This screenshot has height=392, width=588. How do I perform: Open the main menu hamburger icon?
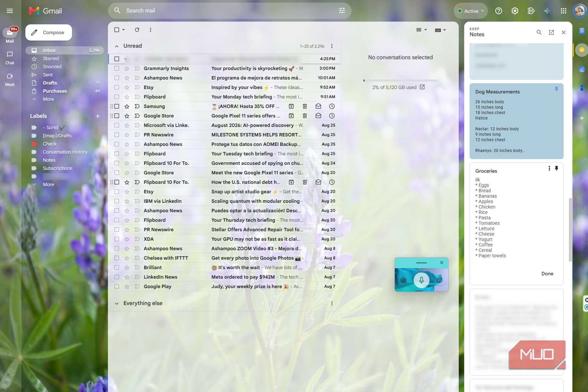pos(10,11)
